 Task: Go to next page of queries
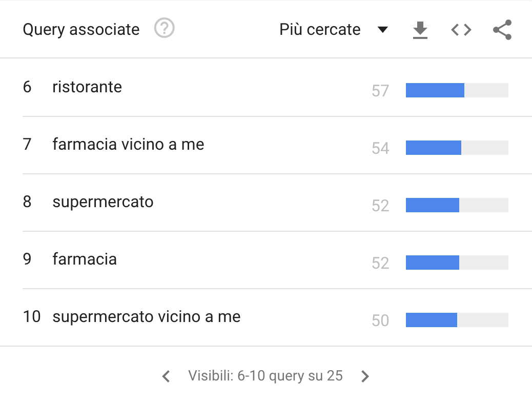tap(365, 376)
